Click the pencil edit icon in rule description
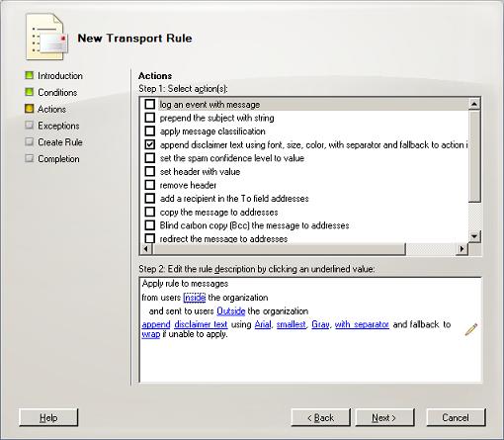This screenshot has height=440, width=504. pos(471,329)
